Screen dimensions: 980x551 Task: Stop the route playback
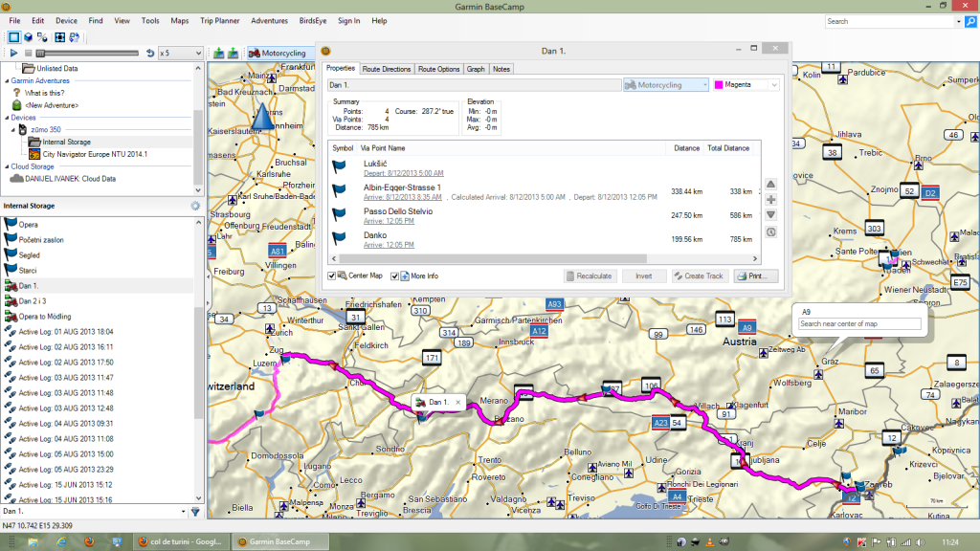[28, 54]
